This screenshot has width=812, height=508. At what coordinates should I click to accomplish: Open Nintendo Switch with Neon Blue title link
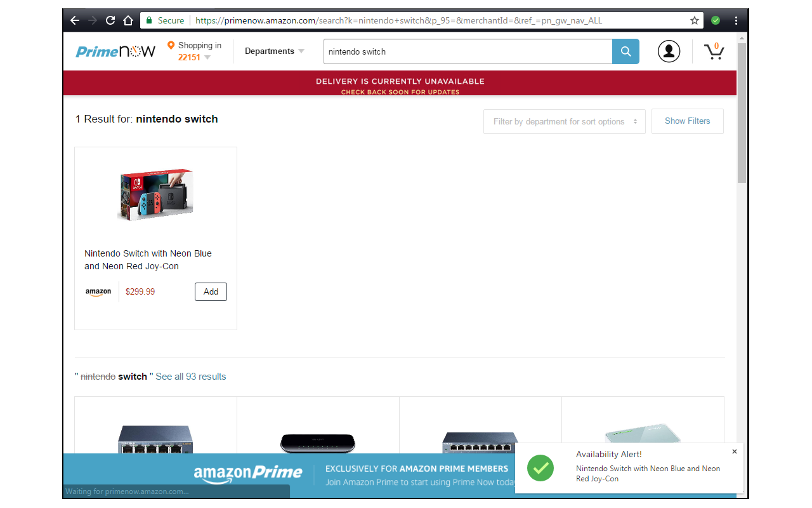[148, 260]
